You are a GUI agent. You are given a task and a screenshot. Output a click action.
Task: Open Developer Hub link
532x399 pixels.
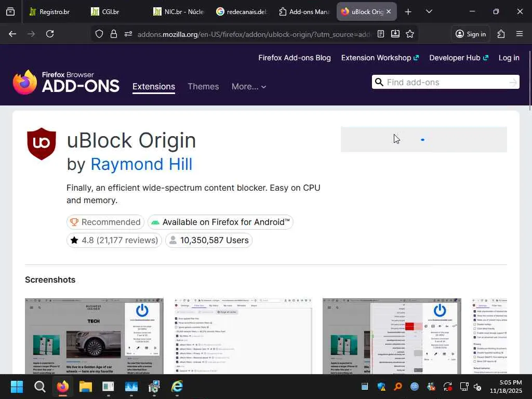pos(459,58)
